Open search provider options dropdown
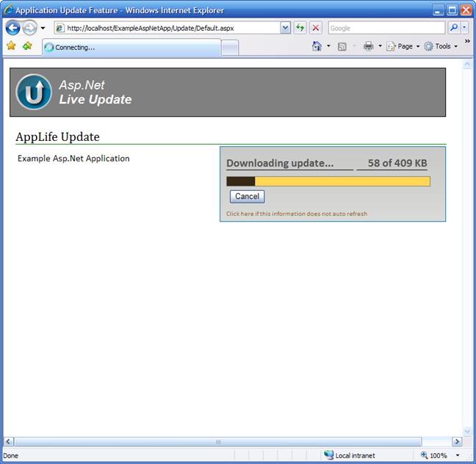This screenshot has width=476, height=464. (464, 28)
